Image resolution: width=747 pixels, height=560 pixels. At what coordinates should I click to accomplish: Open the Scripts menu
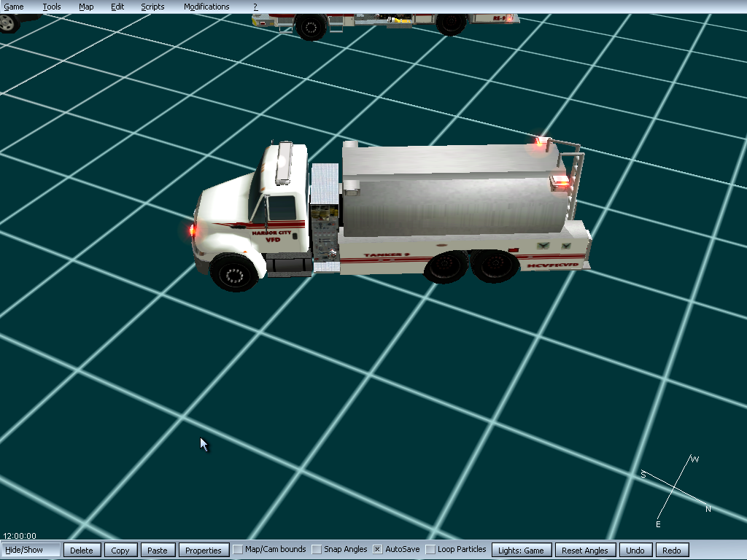(152, 7)
